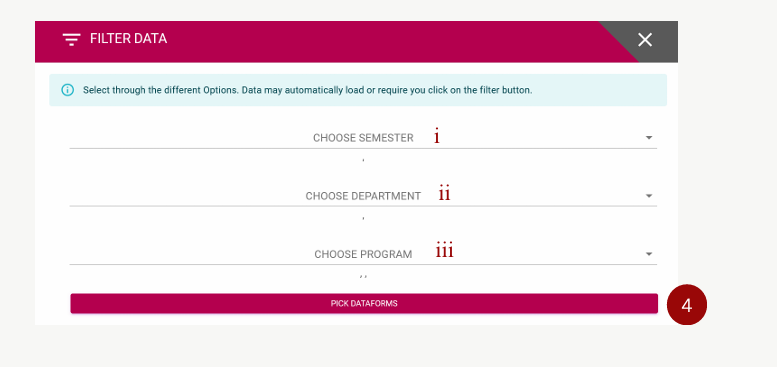This screenshot has width=777, height=367.
Task: Click the red roman numeral i marker
Action: [437, 136]
